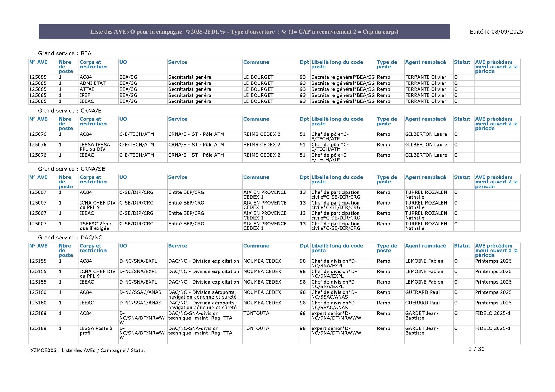
Task: Click 'AIX EN PROVENCE CEDEX 1' in the TSEEAC row
Action: point(265,226)
